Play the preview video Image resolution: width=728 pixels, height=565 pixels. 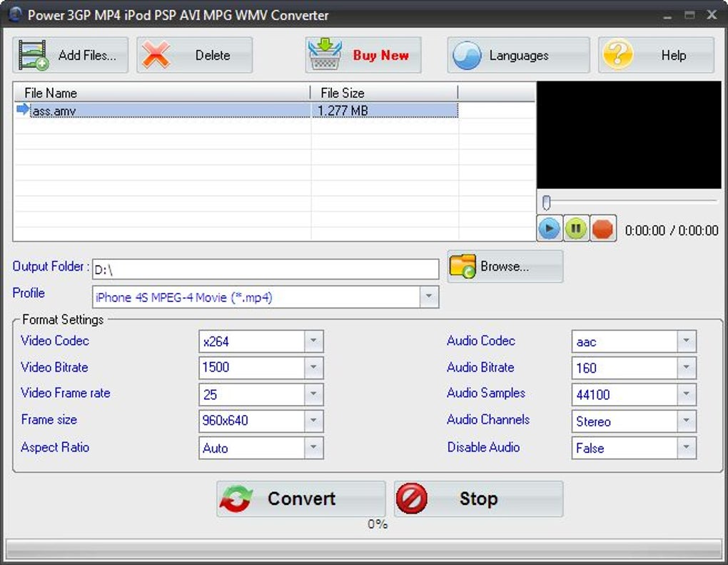[x=550, y=229]
